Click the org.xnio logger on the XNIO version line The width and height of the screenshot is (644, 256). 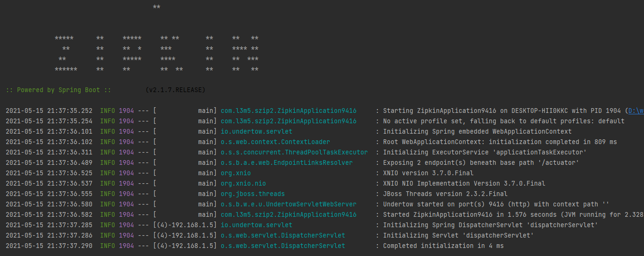coord(235,173)
